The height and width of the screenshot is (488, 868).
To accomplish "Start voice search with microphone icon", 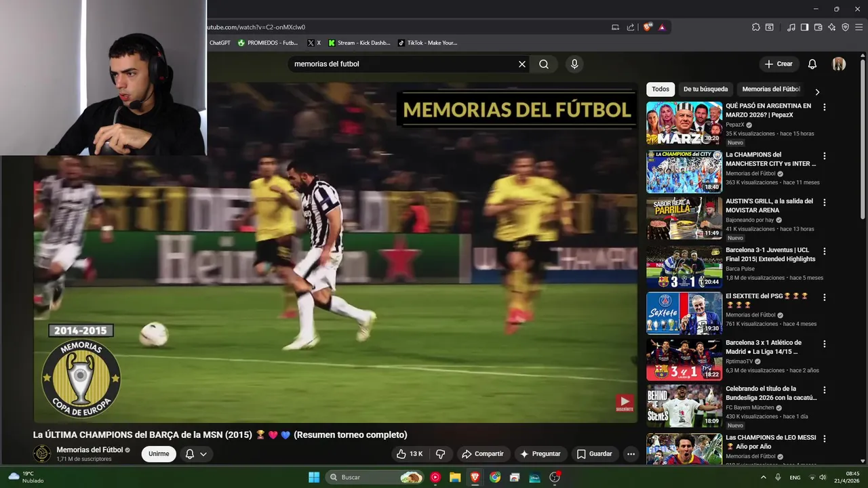I will (x=574, y=64).
